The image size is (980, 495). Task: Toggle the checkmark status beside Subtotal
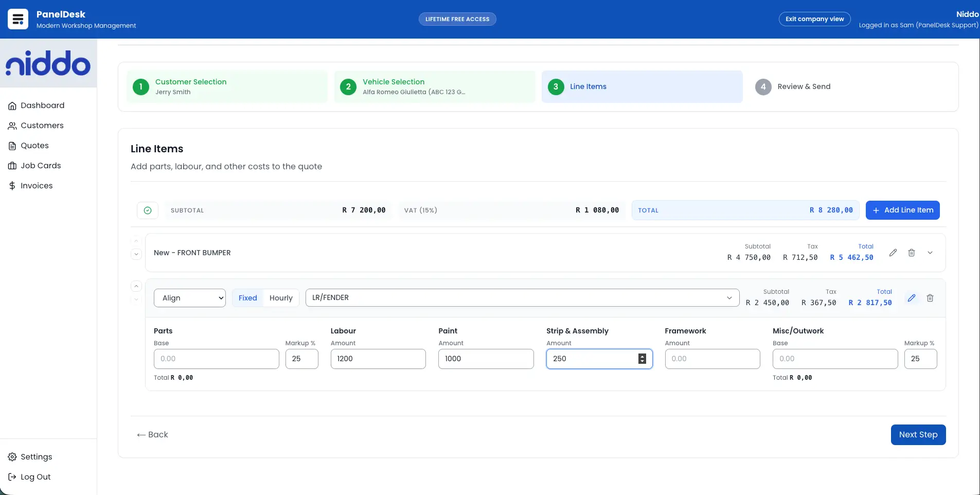(147, 210)
